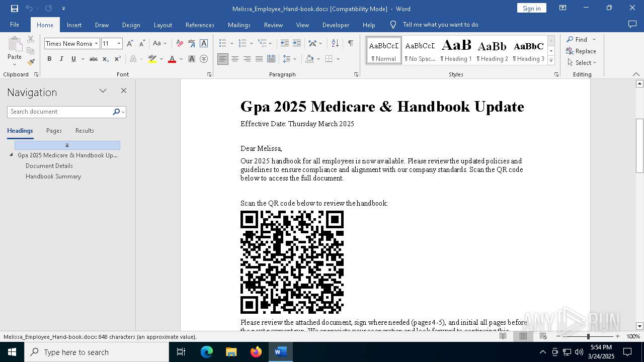Switch to the References tab
Image resolution: width=644 pixels, height=362 pixels.
pyautogui.click(x=200, y=25)
